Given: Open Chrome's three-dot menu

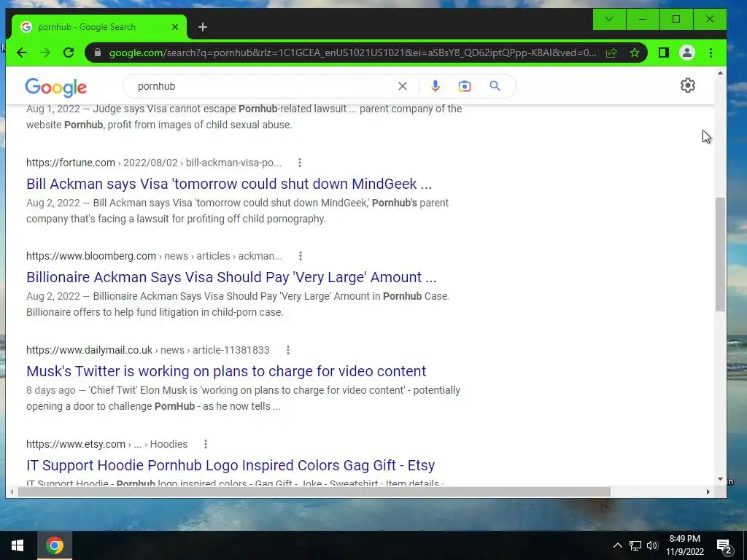Looking at the screenshot, I should point(711,52).
